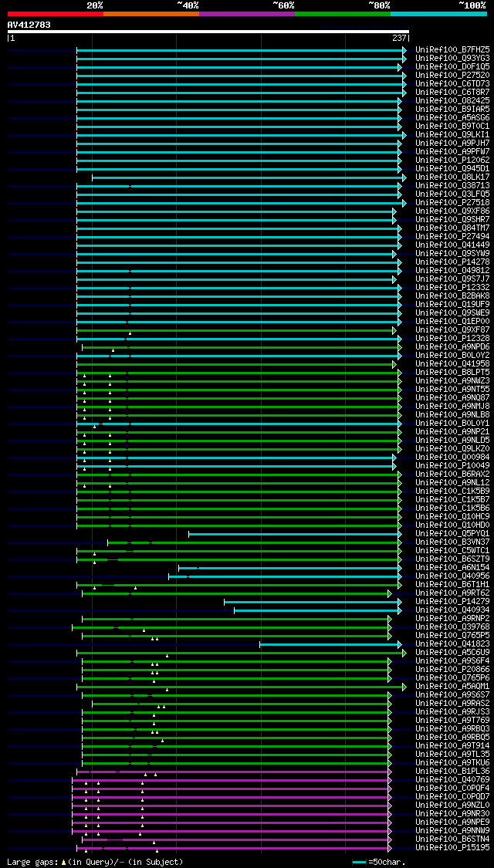Click the UniRef100_P27518 label
Viewport: 494px width, 868px height.
[x=452, y=203]
